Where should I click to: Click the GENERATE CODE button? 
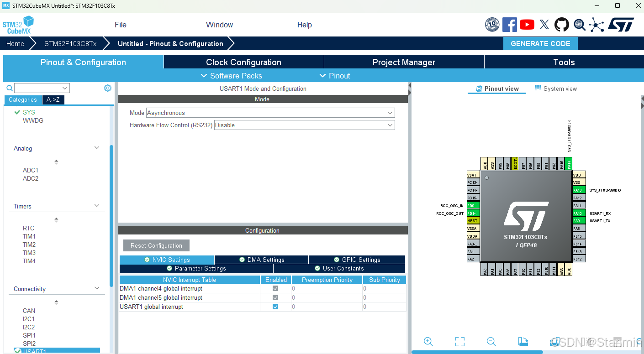(540, 43)
